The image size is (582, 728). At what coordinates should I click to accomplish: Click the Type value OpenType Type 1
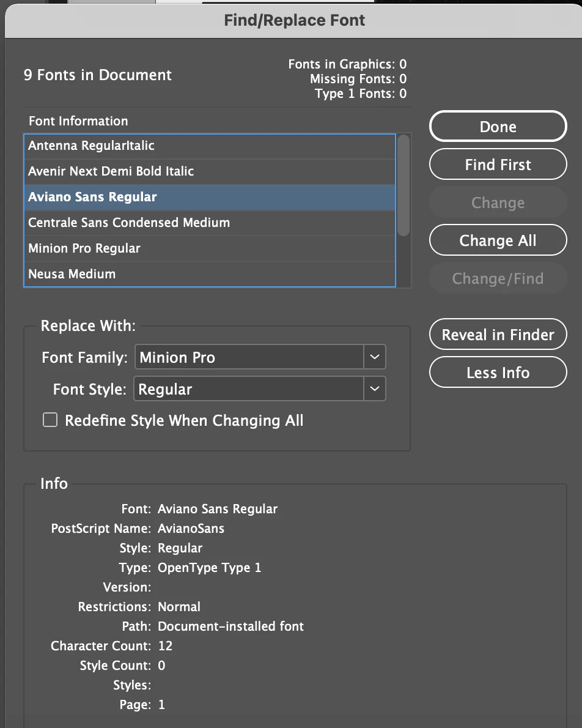tap(209, 567)
